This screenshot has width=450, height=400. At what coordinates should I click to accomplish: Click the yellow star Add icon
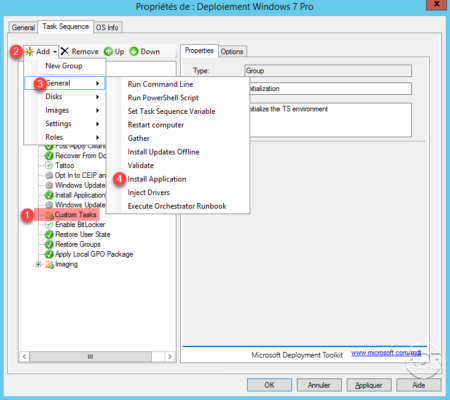[29, 52]
